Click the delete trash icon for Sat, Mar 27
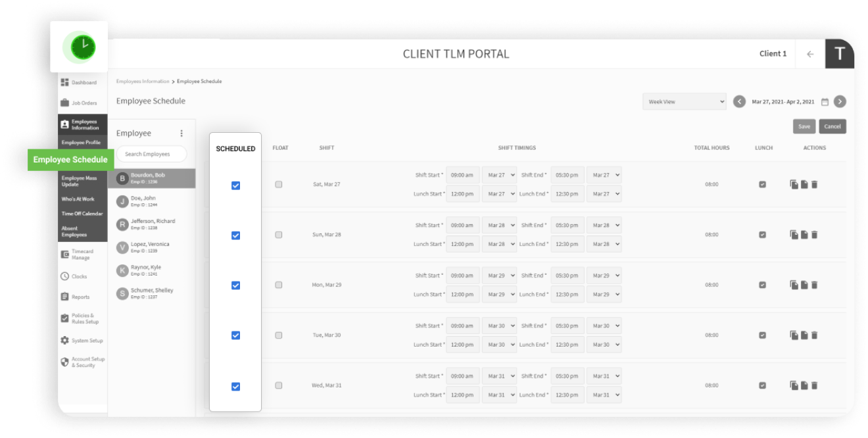The height and width of the screenshot is (438, 868). tap(814, 185)
